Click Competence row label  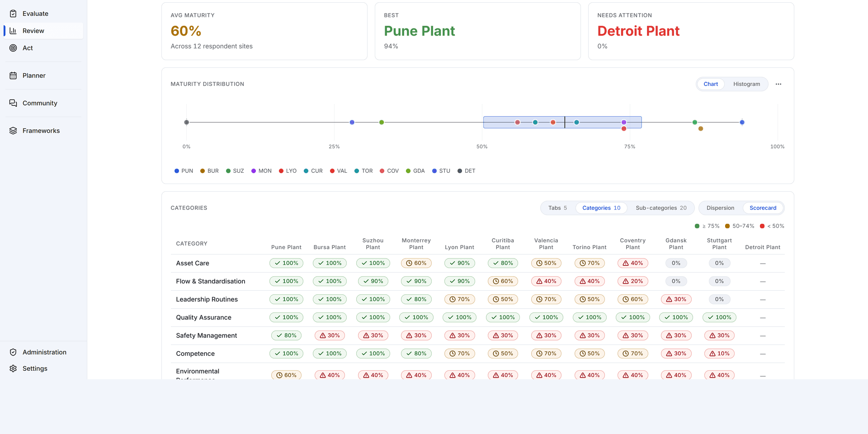[195, 354]
